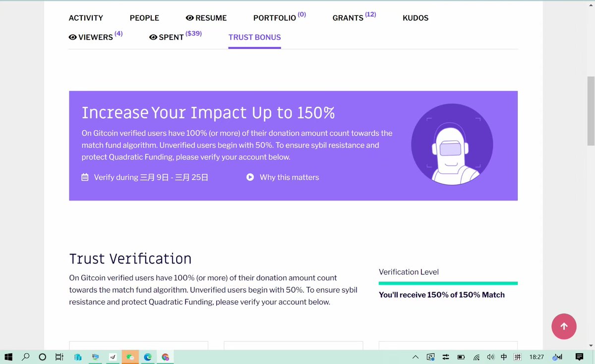
Task: Click the 拼 input method indicator
Action: click(x=518, y=357)
